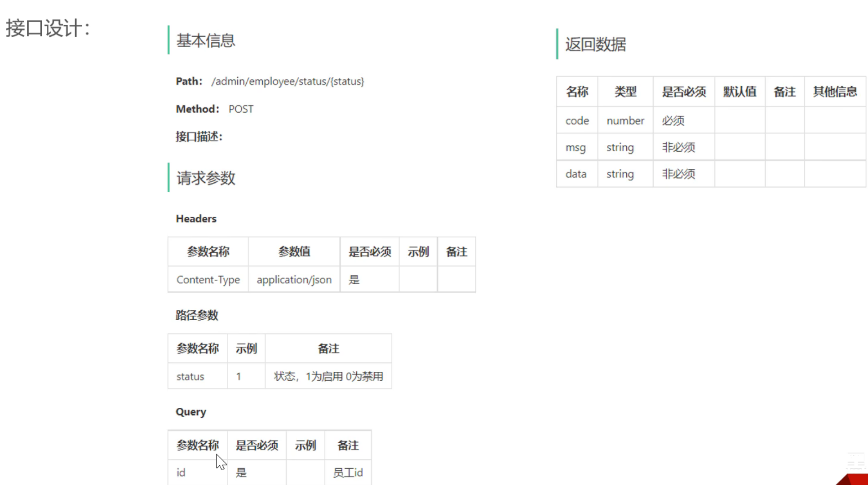Select the code field cell
868x485 pixels.
point(577,120)
